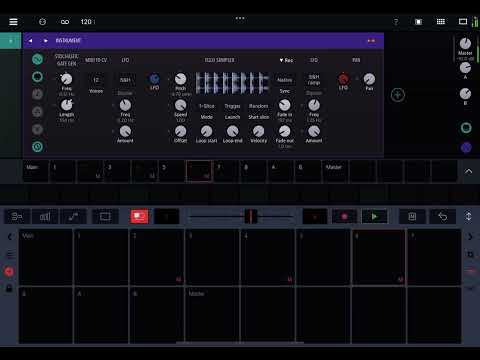Toggle the red LFO output indicator
This screenshot has width=480, height=360.
343,79
